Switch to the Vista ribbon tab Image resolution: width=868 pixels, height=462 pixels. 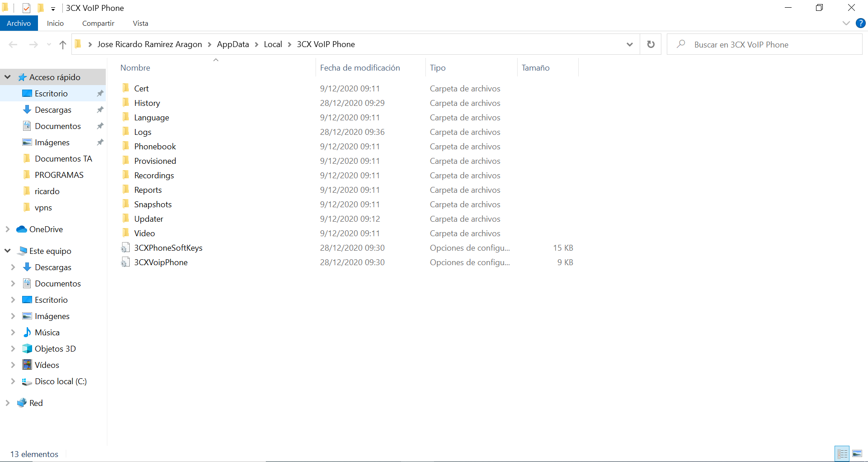click(x=140, y=23)
